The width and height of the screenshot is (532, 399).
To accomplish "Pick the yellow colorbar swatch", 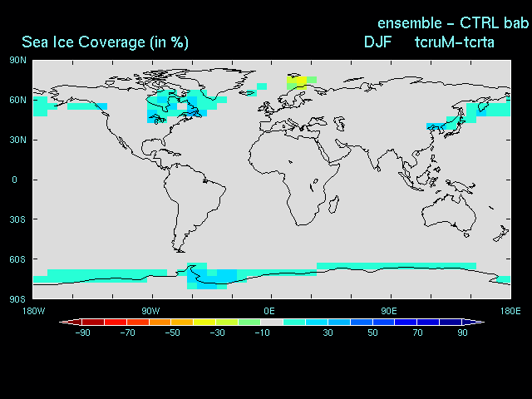I will pyautogui.click(x=204, y=322).
